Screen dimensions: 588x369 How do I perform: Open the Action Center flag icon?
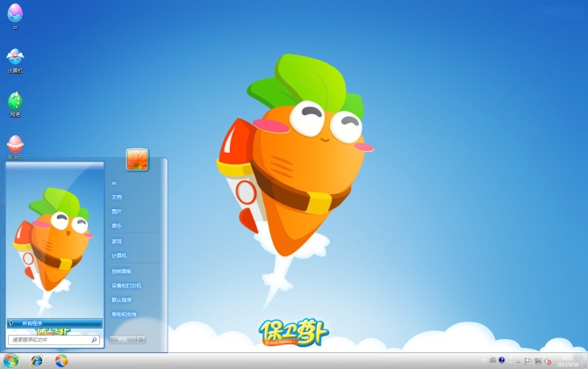pyautogui.click(x=528, y=361)
